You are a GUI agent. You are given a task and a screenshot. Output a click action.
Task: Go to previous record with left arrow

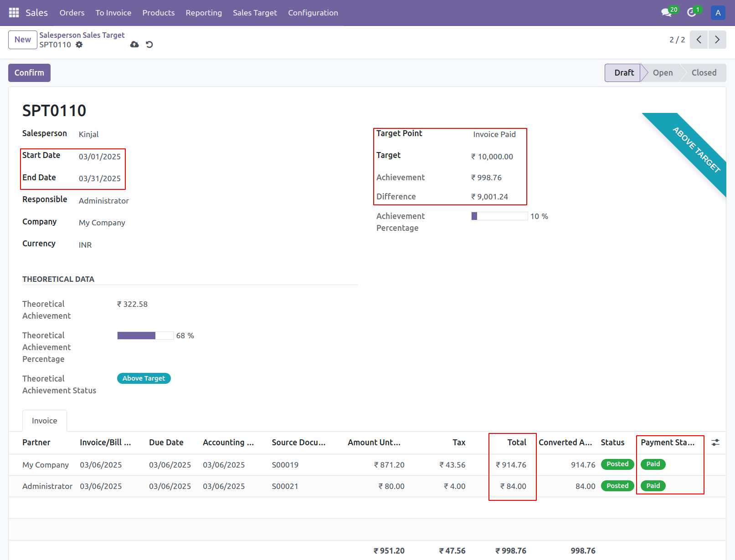tap(699, 40)
